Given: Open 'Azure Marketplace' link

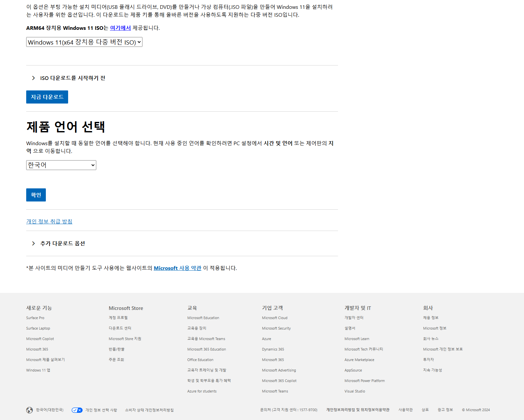Looking at the screenshot, I should pos(359,360).
